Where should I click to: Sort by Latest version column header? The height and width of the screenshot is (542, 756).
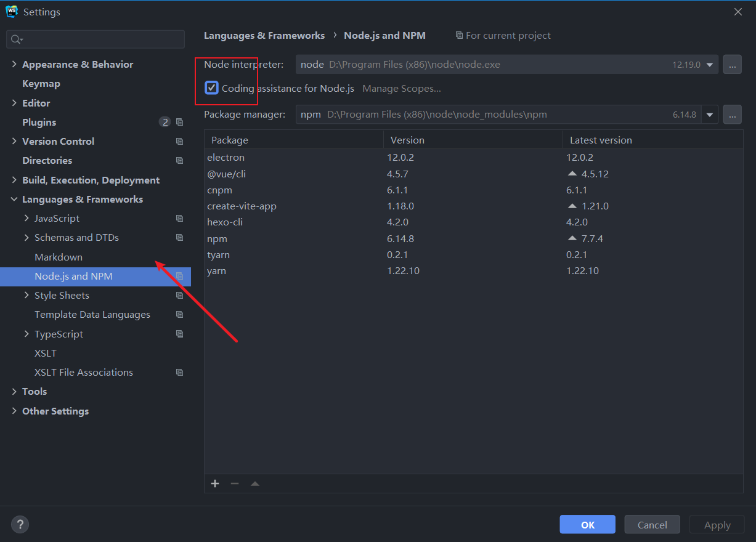[x=652, y=140]
